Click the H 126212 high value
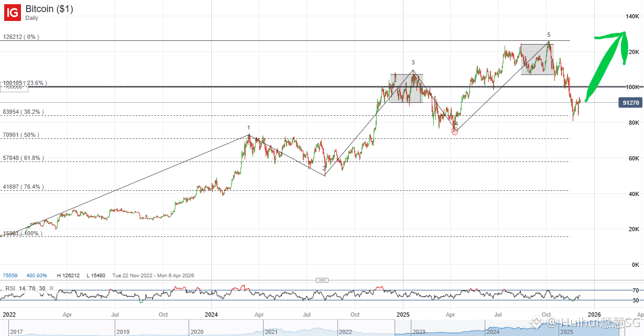The height and width of the screenshot is (336, 644). click(68, 275)
